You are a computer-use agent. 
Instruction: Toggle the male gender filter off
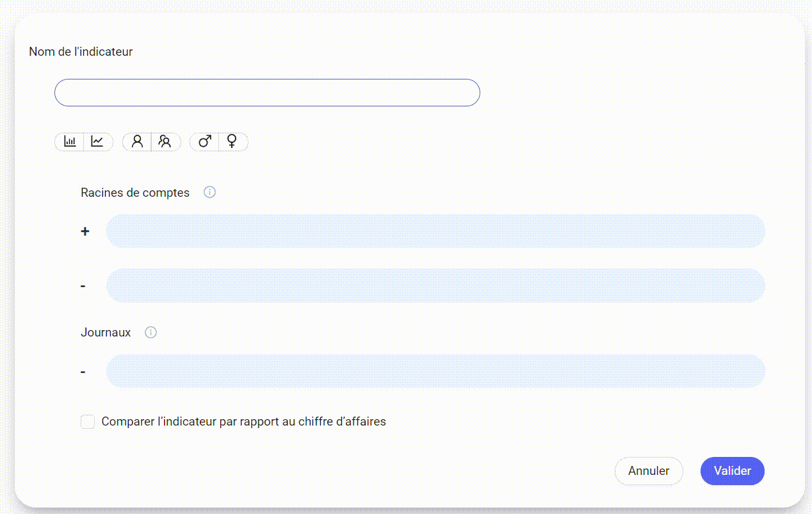pos(204,142)
